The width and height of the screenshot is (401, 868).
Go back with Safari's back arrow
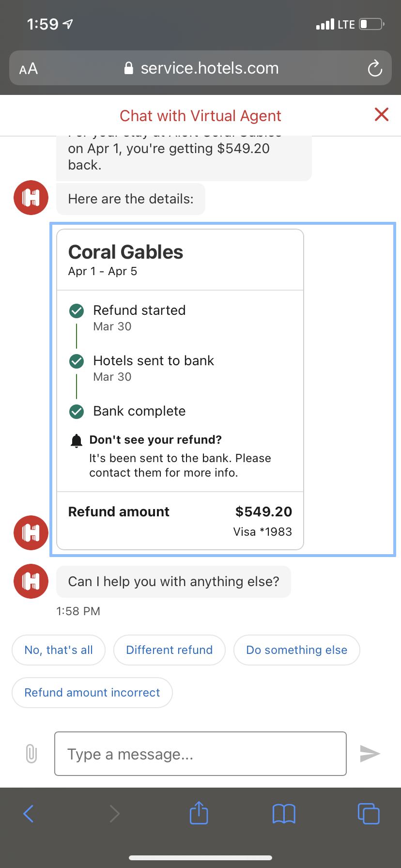tap(29, 814)
